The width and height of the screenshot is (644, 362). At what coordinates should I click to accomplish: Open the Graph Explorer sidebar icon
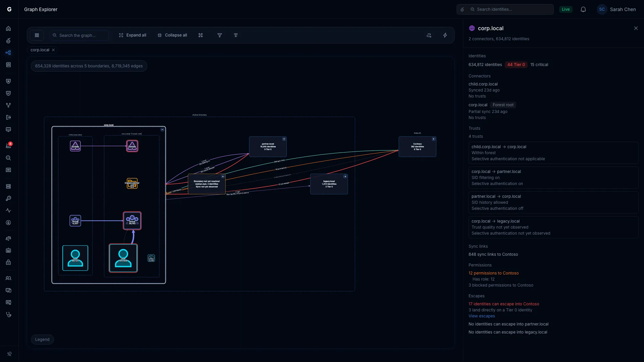tap(8, 53)
